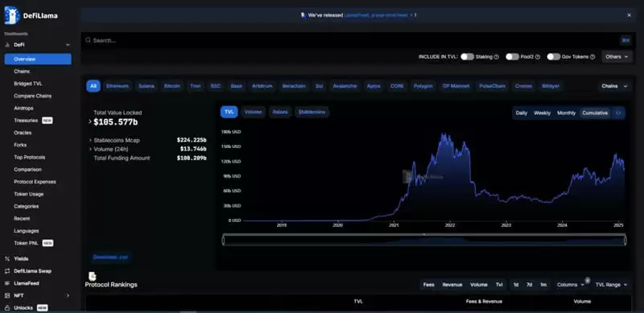
Task: Expand the TVL Range dropdown
Action: pyautogui.click(x=612, y=285)
